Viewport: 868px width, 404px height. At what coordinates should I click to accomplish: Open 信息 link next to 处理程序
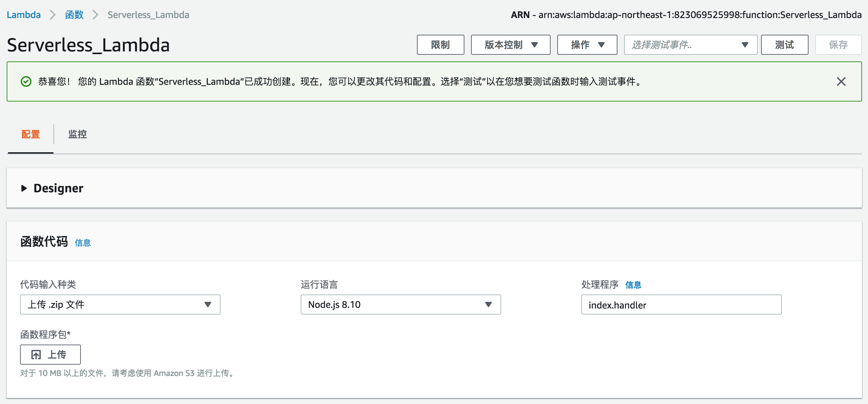pyautogui.click(x=633, y=285)
